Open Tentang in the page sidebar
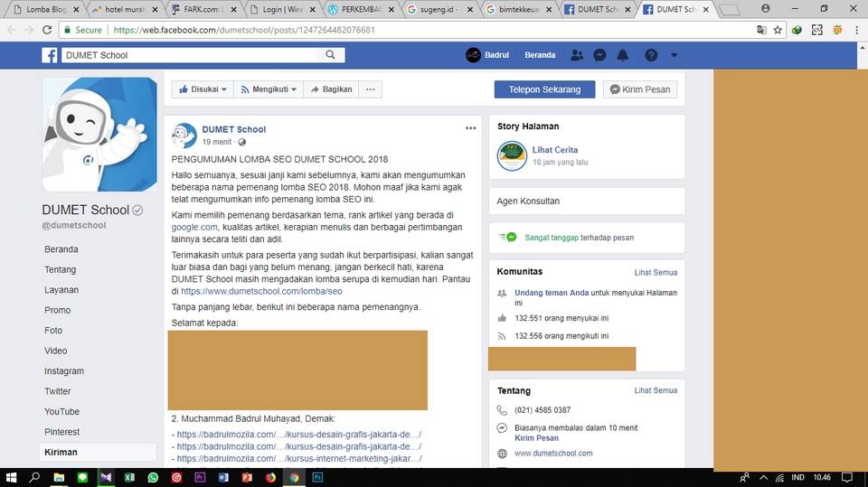The height and width of the screenshot is (487, 868). coord(61,269)
